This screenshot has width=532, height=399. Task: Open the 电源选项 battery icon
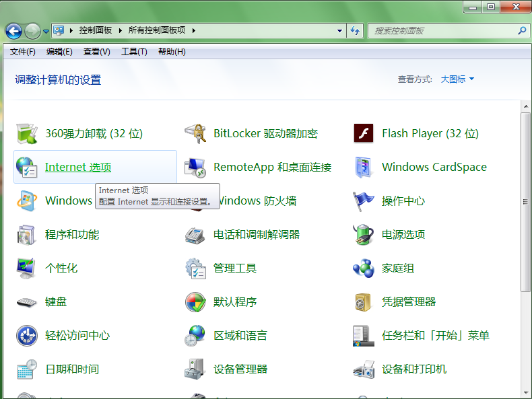point(364,234)
